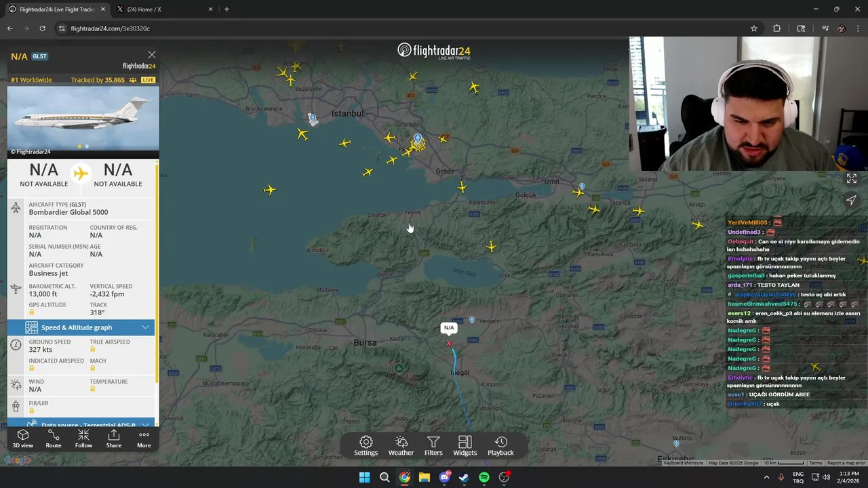The width and height of the screenshot is (868, 488).
Task: Open the clock showing 1:13 PM
Action: tap(849, 477)
